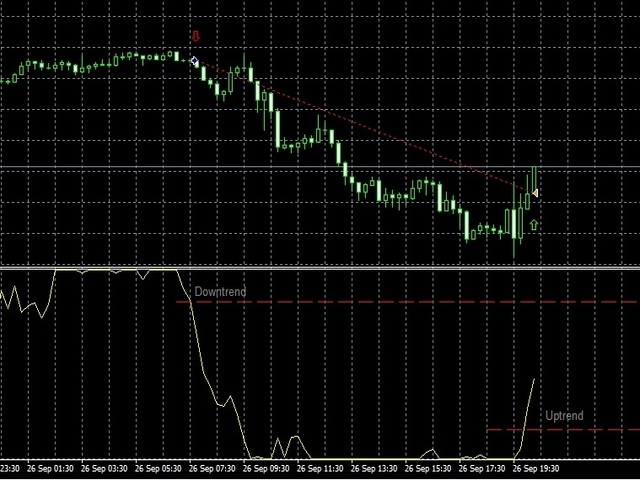
Task: Click the green up arrow buy signal
Action: click(x=533, y=225)
